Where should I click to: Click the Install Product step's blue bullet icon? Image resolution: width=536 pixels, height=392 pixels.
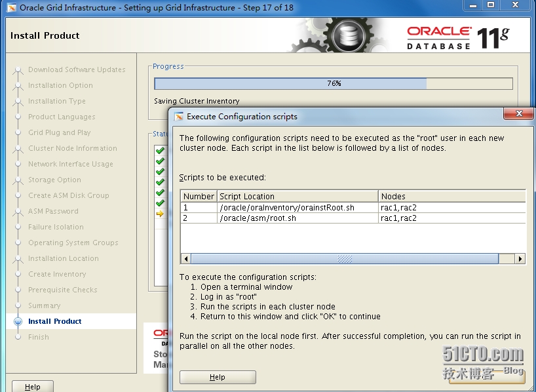pyautogui.click(x=18, y=321)
